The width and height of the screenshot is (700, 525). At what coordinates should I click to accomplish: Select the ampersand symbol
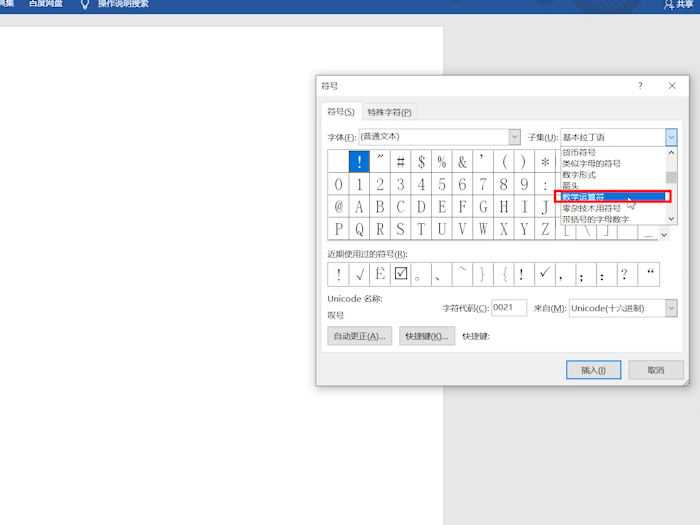click(462, 161)
